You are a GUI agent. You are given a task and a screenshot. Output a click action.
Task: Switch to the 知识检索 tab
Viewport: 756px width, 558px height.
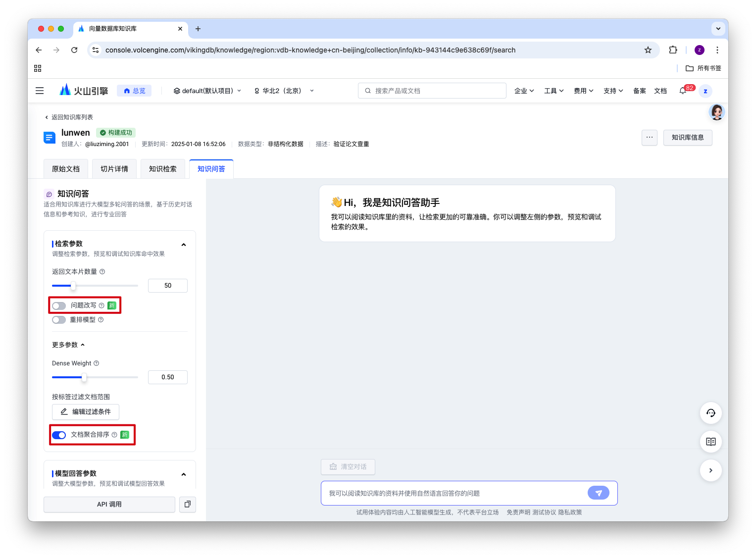(x=163, y=169)
